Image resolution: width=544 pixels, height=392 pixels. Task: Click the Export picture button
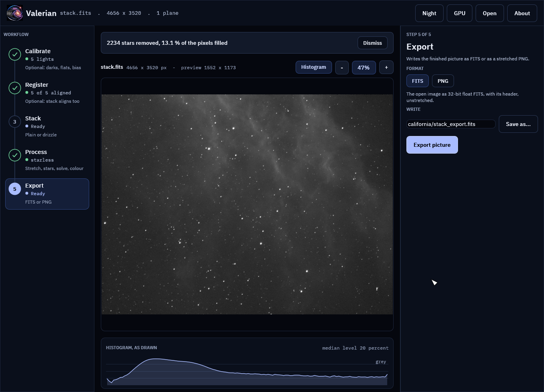tap(432, 145)
